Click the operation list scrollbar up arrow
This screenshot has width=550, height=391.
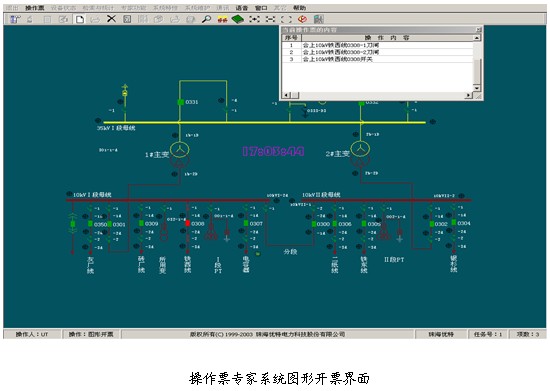pos(477,38)
